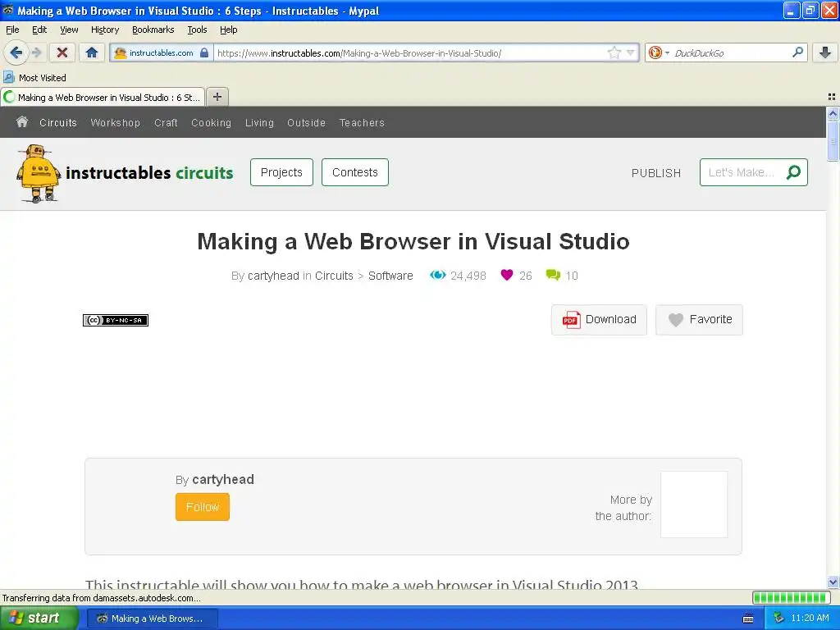Image resolution: width=840 pixels, height=630 pixels.
Task: Go to the Workshop category
Action: (115, 123)
